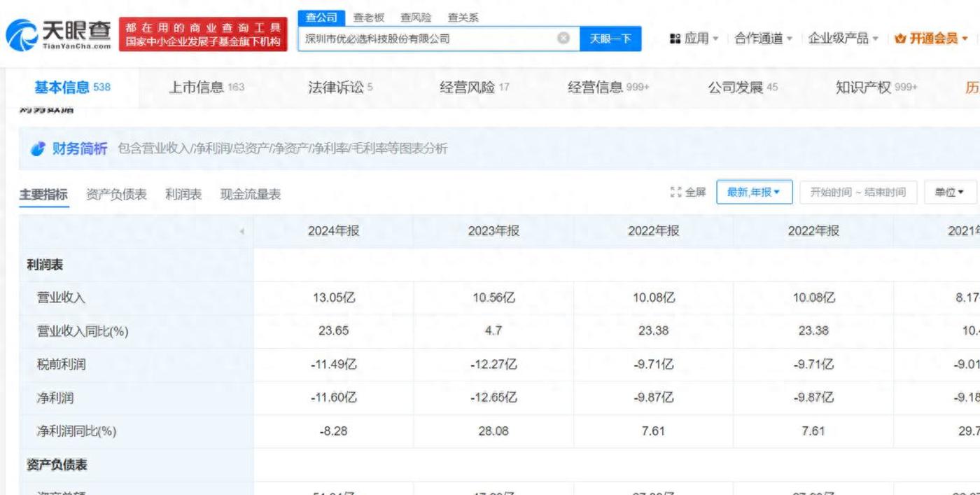Collapse column arrow in table header

coord(242,231)
